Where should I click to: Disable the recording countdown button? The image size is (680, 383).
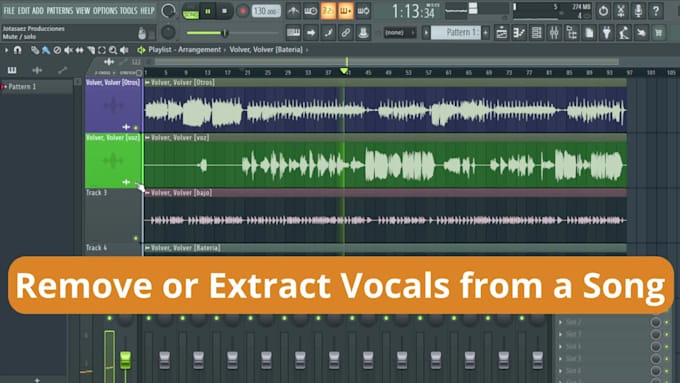coord(328,11)
